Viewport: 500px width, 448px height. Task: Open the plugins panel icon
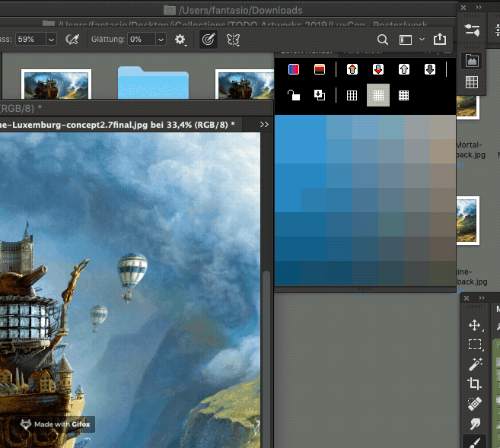click(x=472, y=61)
